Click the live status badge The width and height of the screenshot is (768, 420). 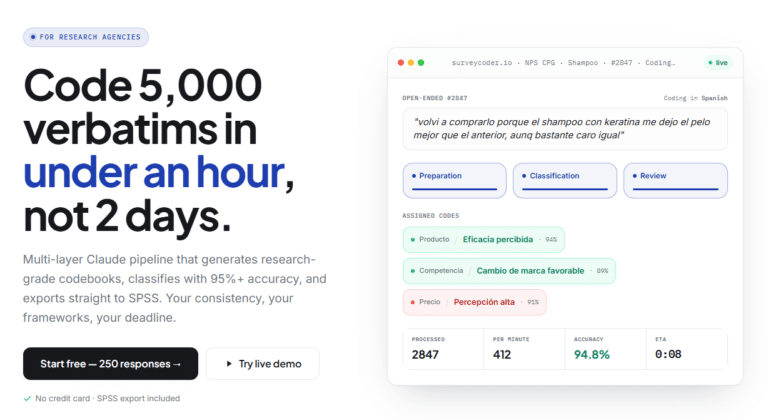tap(717, 63)
